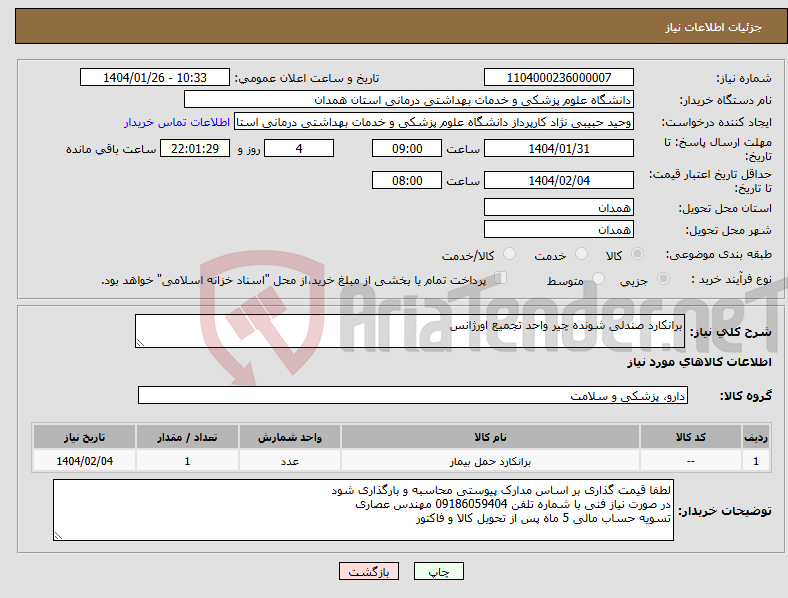Select the متوسط purchase type radio

click(x=598, y=278)
